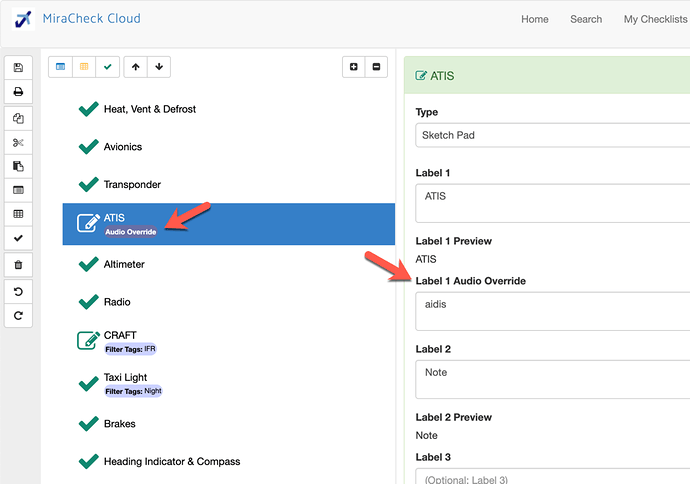Open the Home menu item
This screenshot has width=690, height=484.
tap(535, 19)
